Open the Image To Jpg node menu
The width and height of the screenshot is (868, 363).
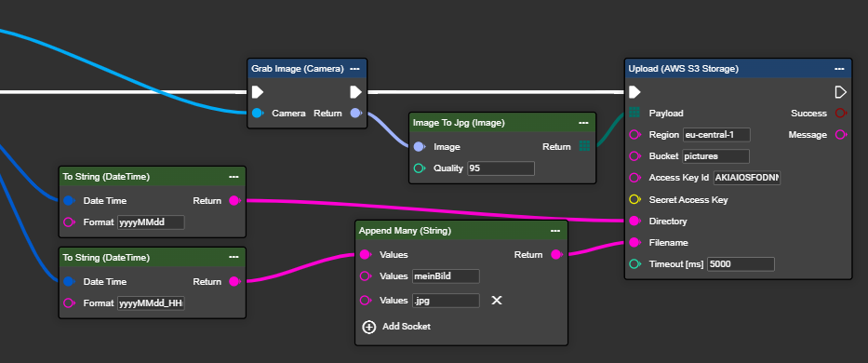tap(583, 123)
